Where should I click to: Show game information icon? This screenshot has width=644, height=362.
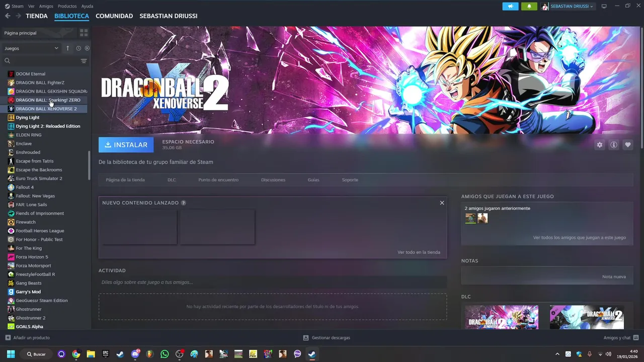click(x=613, y=145)
